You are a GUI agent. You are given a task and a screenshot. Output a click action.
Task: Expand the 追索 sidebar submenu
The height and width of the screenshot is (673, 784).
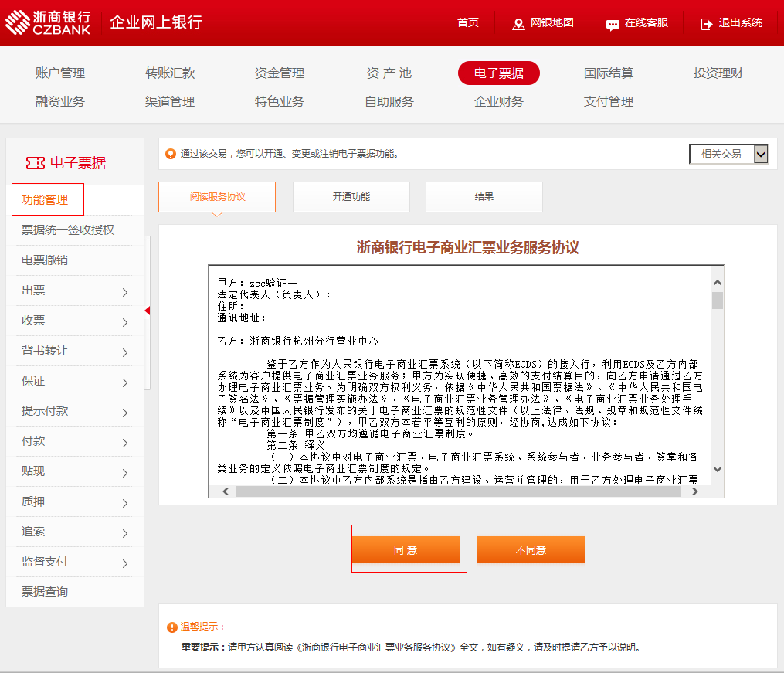(x=125, y=533)
